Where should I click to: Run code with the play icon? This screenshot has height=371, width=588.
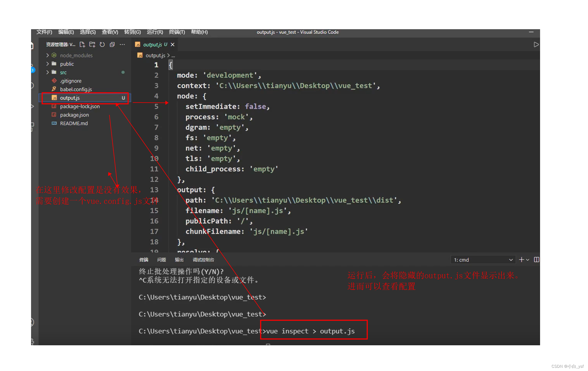click(x=536, y=44)
